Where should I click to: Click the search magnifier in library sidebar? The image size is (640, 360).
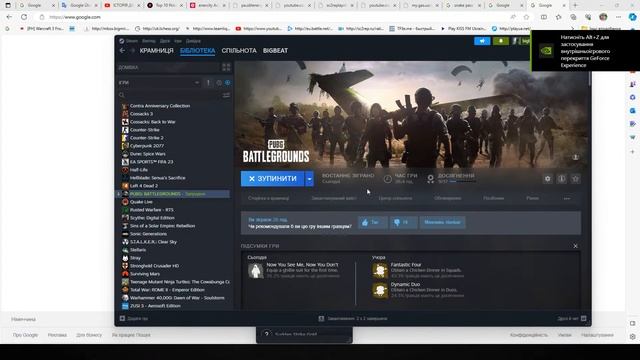(122, 95)
